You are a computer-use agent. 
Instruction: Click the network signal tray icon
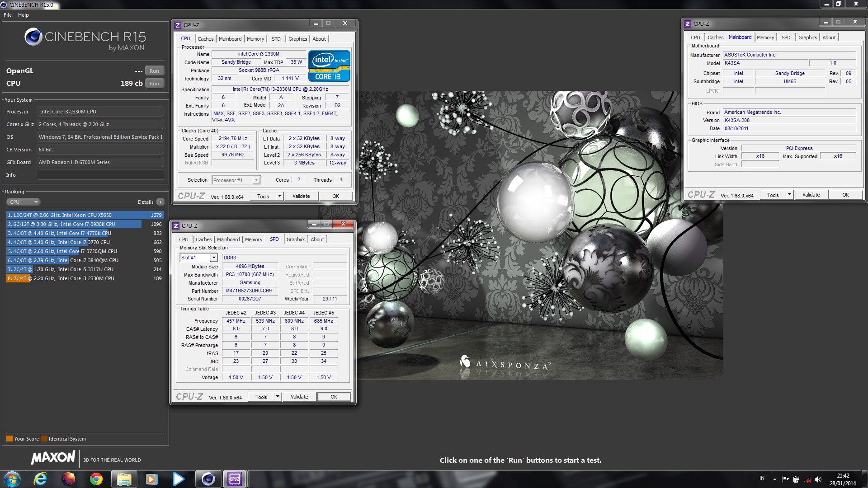click(807, 479)
